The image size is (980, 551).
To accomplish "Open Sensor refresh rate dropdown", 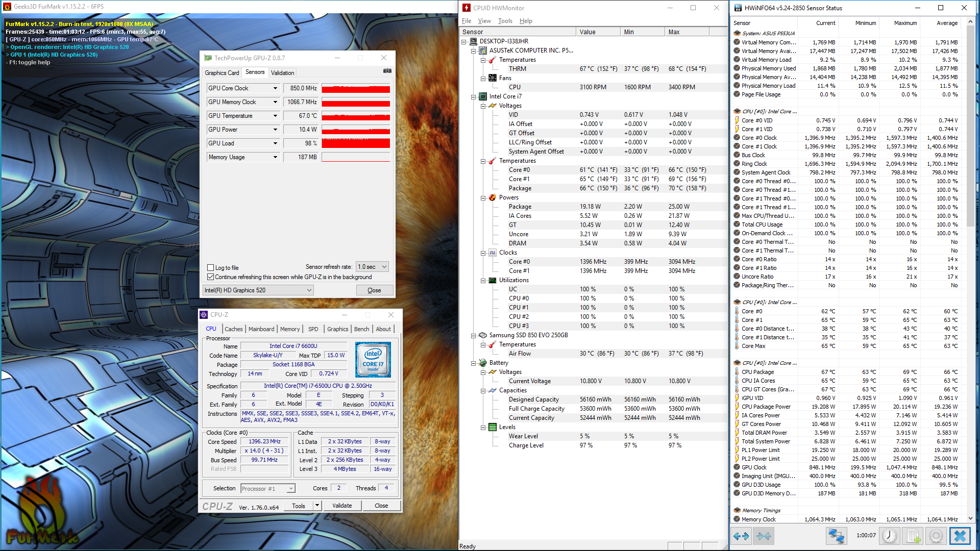I will pyautogui.click(x=372, y=267).
